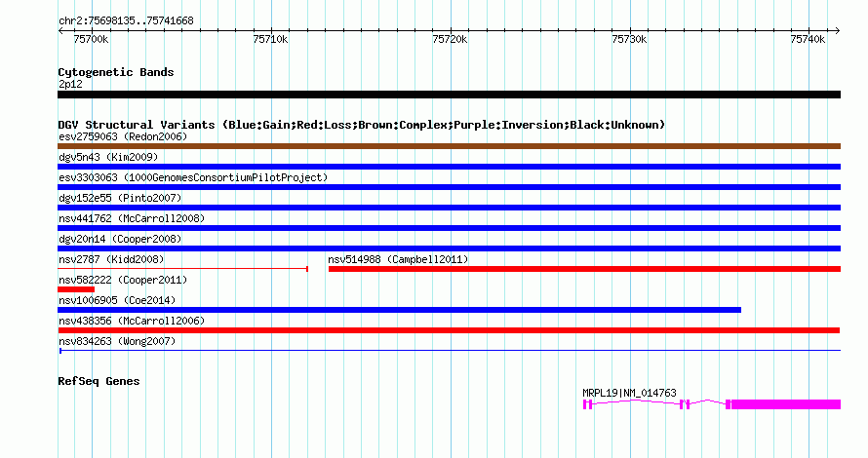Image resolution: width=868 pixels, height=458 pixels.
Task: Click the first magenta MRPL19 exon
Action: [x=585, y=405]
